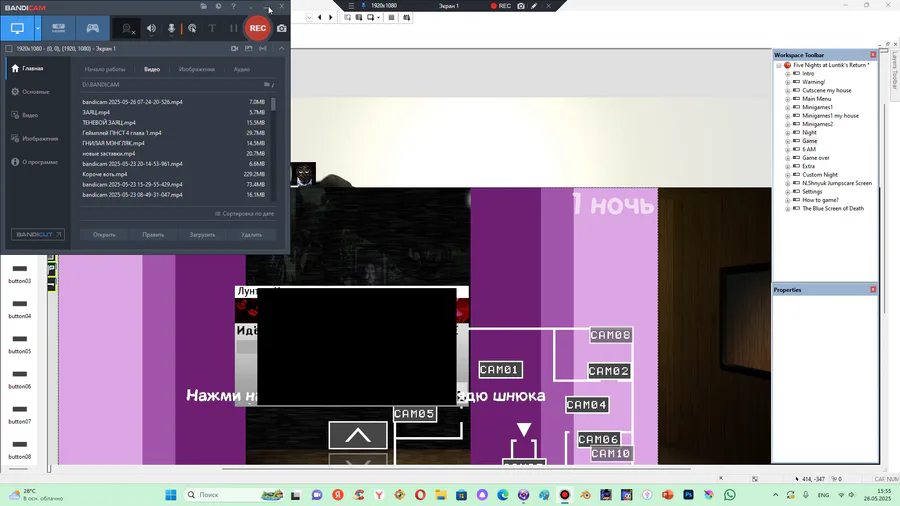900x506 pixels.
Task: Toggle text overlay T icon
Action: 212,28
